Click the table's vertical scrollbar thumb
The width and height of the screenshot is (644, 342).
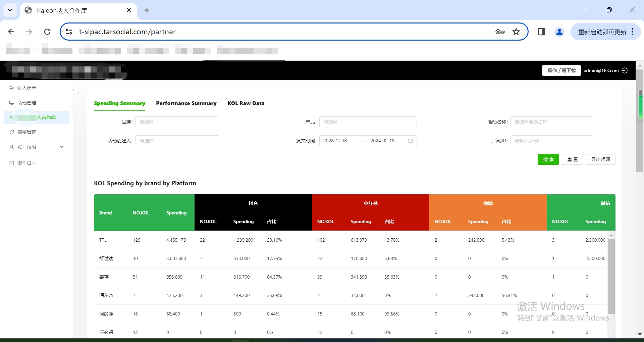tap(611, 277)
